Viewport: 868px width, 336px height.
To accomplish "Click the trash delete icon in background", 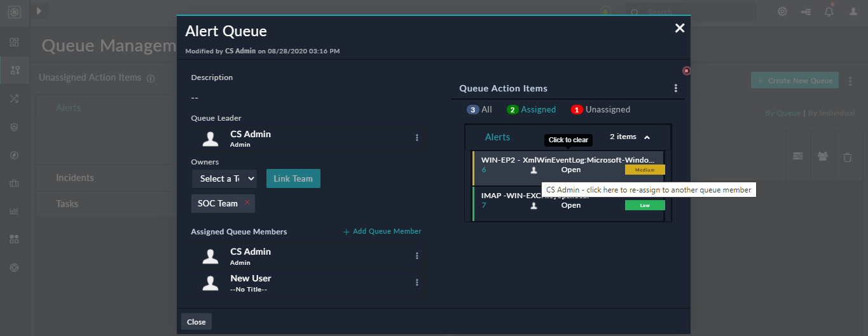I will tap(848, 157).
